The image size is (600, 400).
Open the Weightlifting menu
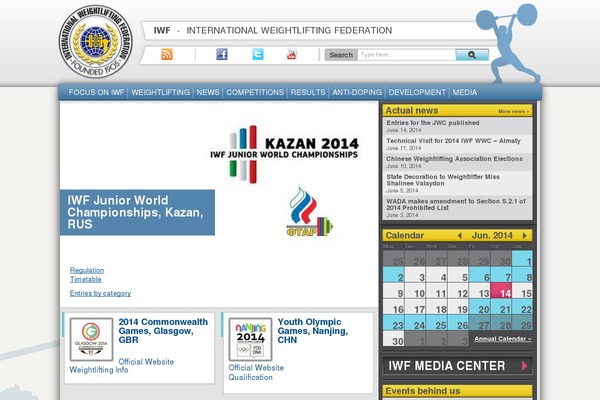tap(160, 92)
